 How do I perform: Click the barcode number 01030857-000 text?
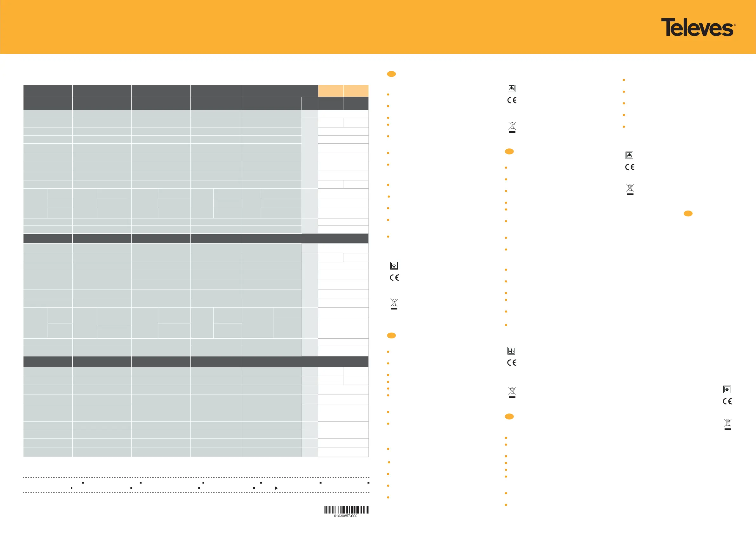point(345,516)
